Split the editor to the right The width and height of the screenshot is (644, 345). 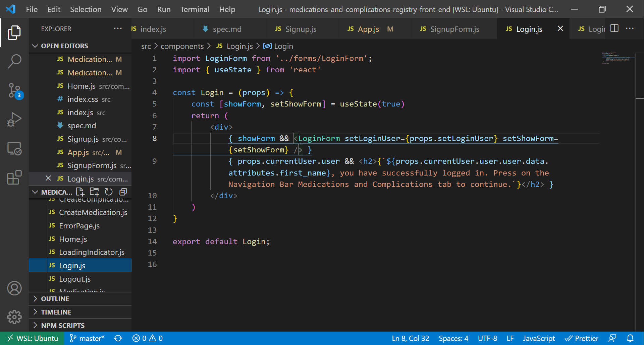click(x=614, y=28)
